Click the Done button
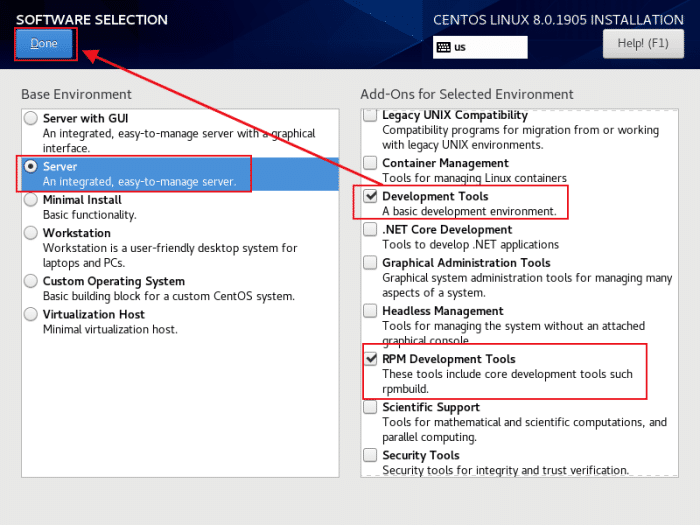The height and width of the screenshot is (525, 700). 44,44
